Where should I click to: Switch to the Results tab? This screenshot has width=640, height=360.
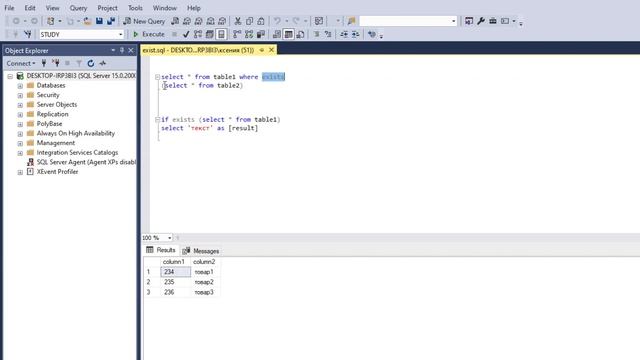161,250
